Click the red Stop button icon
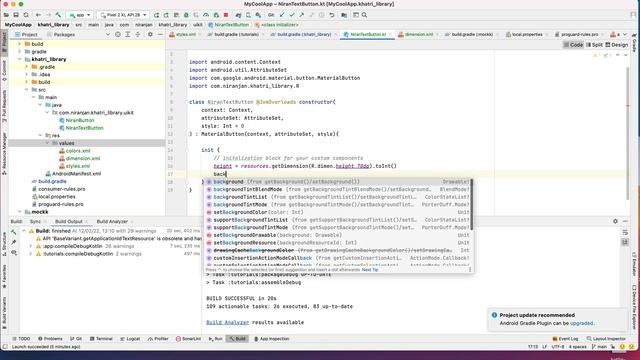640x360 pixels. click(226, 15)
